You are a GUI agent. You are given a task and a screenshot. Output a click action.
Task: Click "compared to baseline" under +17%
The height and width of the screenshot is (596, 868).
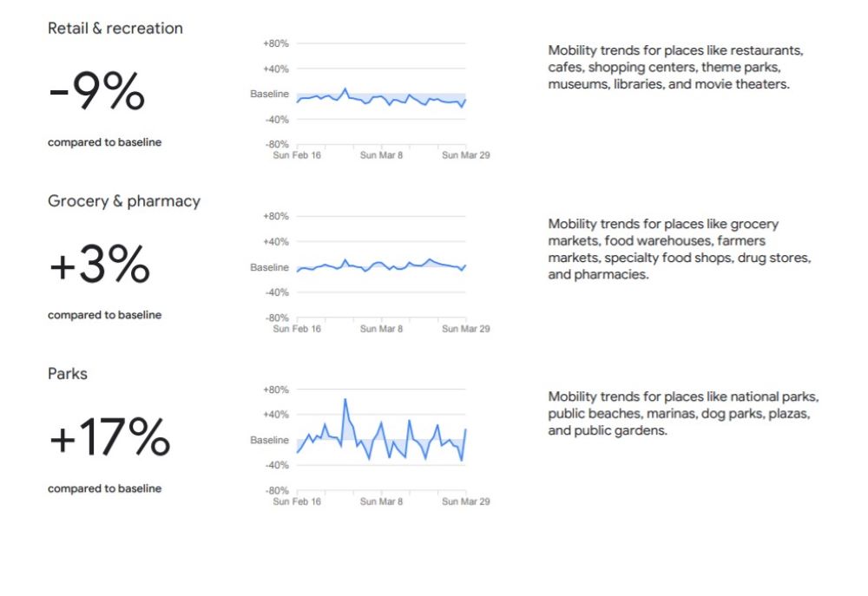(x=104, y=488)
